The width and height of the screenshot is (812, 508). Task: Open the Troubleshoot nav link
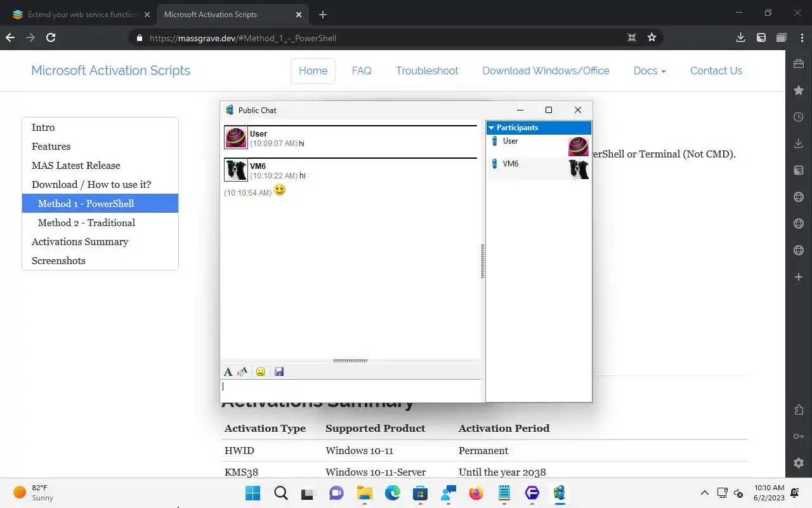[x=427, y=70]
